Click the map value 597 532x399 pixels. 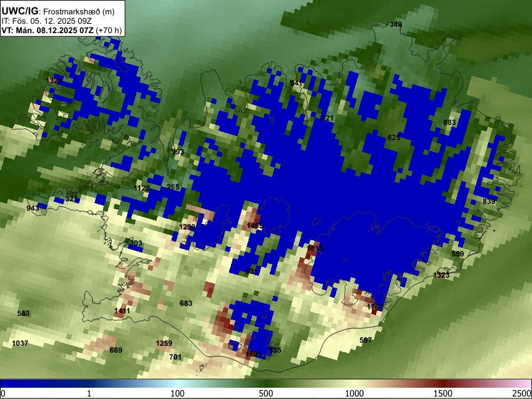(x=366, y=340)
